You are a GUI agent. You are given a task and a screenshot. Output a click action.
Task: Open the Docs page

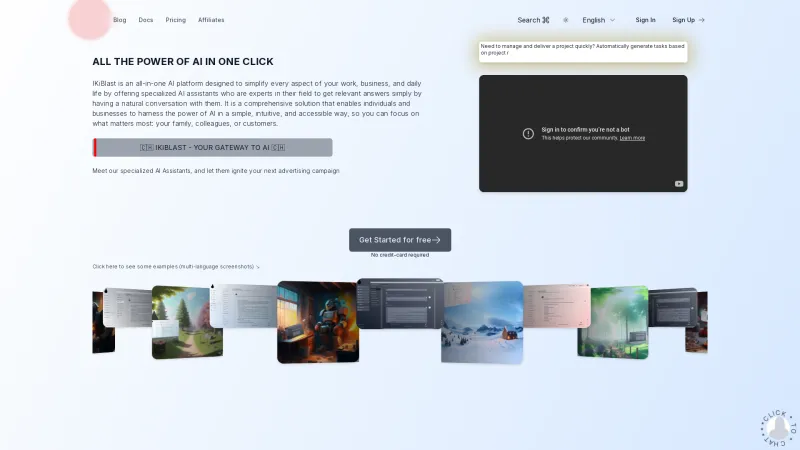[x=145, y=20]
